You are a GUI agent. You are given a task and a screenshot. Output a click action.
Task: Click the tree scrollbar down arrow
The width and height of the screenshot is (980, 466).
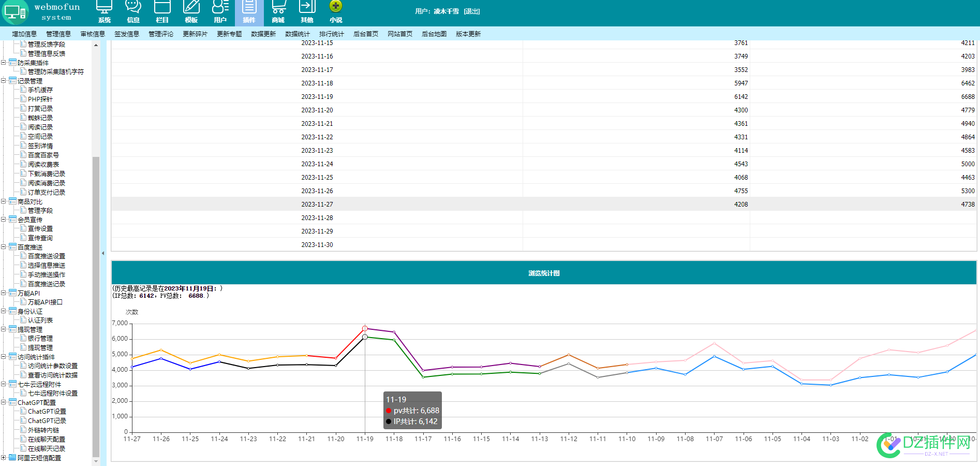coord(96,460)
